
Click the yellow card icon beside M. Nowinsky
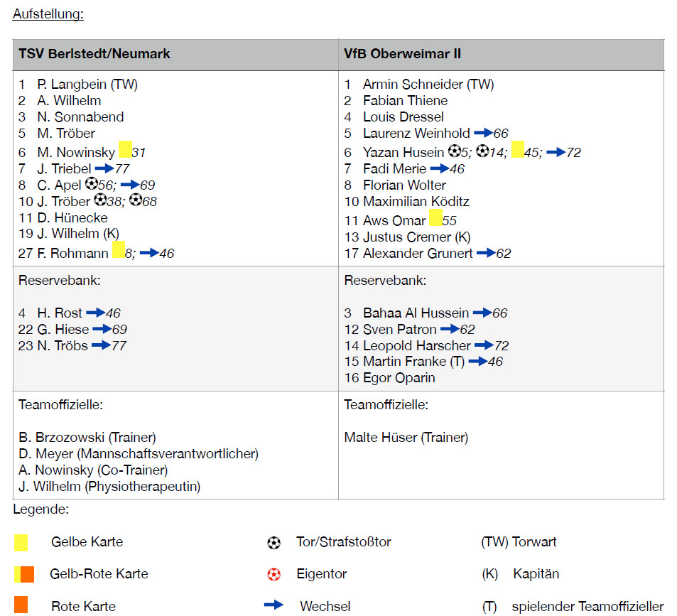(x=125, y=149)
